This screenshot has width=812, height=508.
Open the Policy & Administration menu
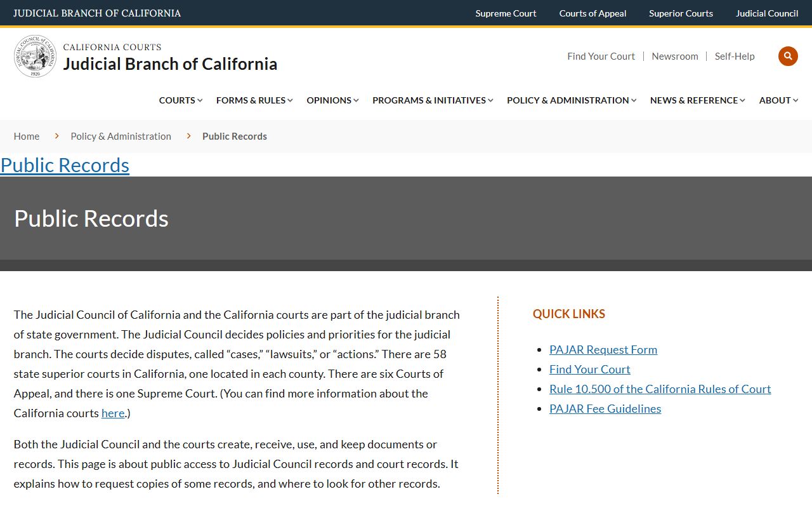point(572,100)
